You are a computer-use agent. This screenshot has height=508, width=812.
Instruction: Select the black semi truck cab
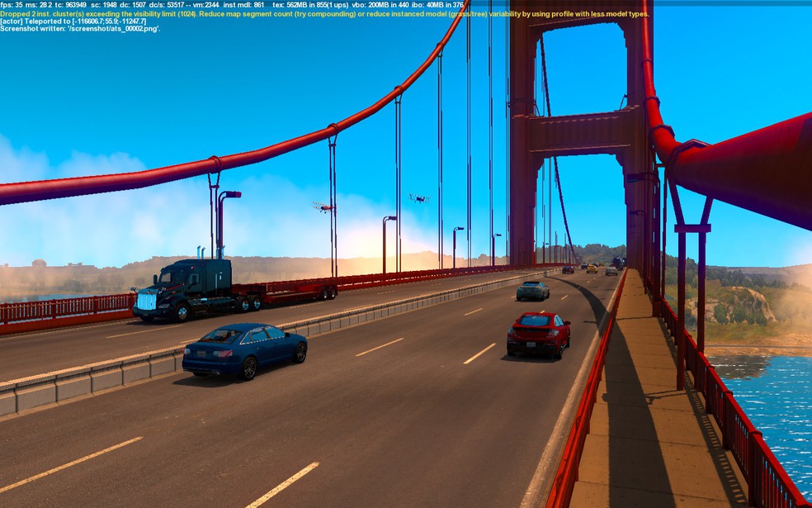(189, 289)
